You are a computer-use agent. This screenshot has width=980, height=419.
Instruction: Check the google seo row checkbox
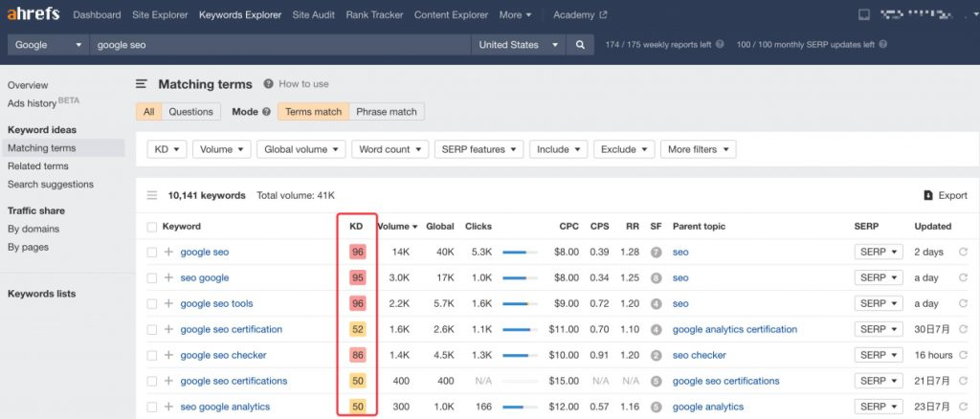click(152, 253)
